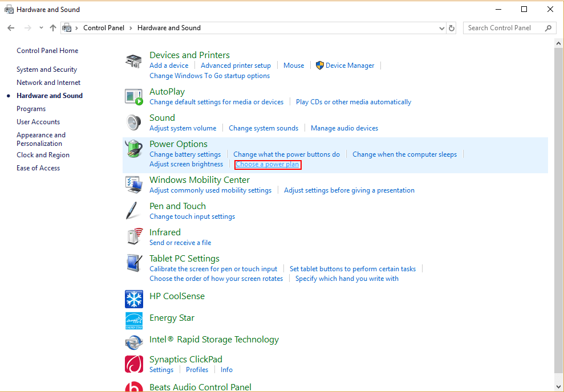Open Send or receive a file

click(180, 243)
